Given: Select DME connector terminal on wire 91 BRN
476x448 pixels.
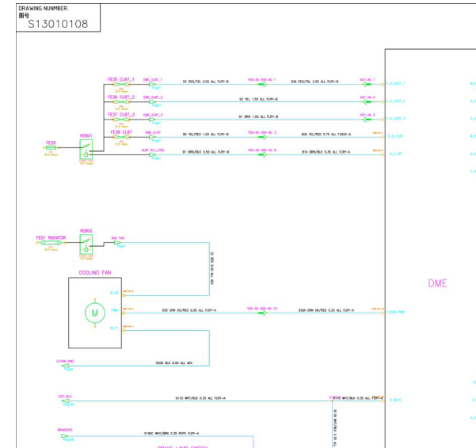Looking at the screenshot, I should 367,120.
